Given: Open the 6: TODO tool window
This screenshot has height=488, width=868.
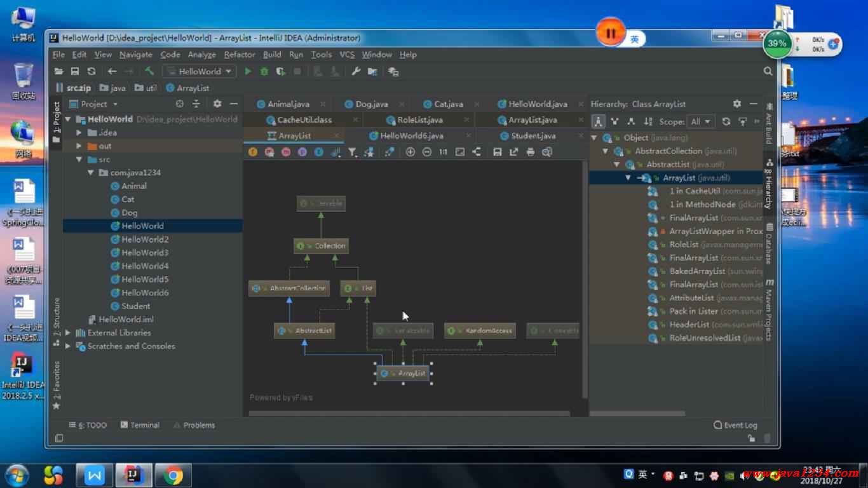Looking at the screenshot, I should click(88, 425).
